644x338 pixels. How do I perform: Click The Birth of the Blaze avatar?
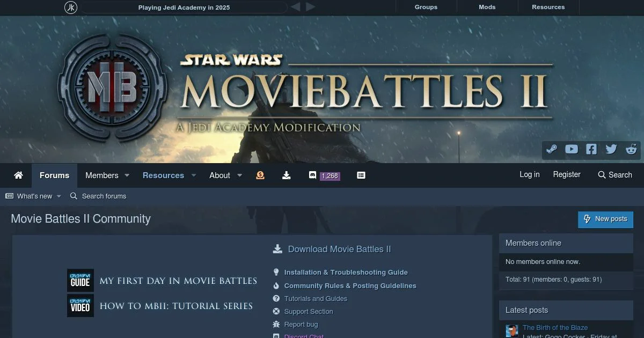pyautogui.click(x=512, y=331)
